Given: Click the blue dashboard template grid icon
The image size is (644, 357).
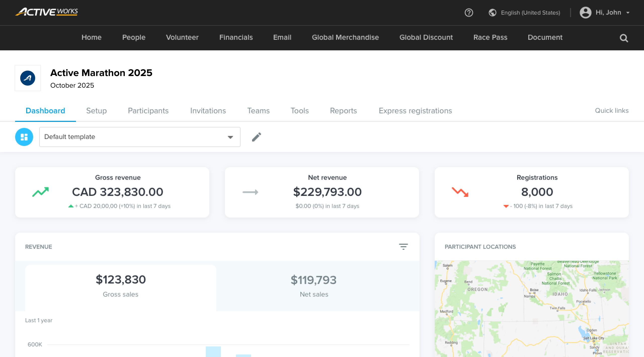Looking at the screenshot, I should pos(24,137).
